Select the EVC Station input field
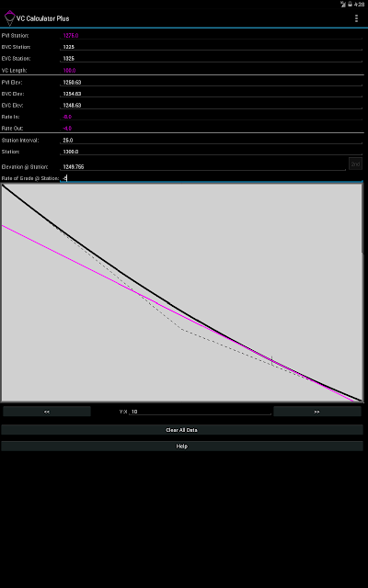 (x=212, y=59)
